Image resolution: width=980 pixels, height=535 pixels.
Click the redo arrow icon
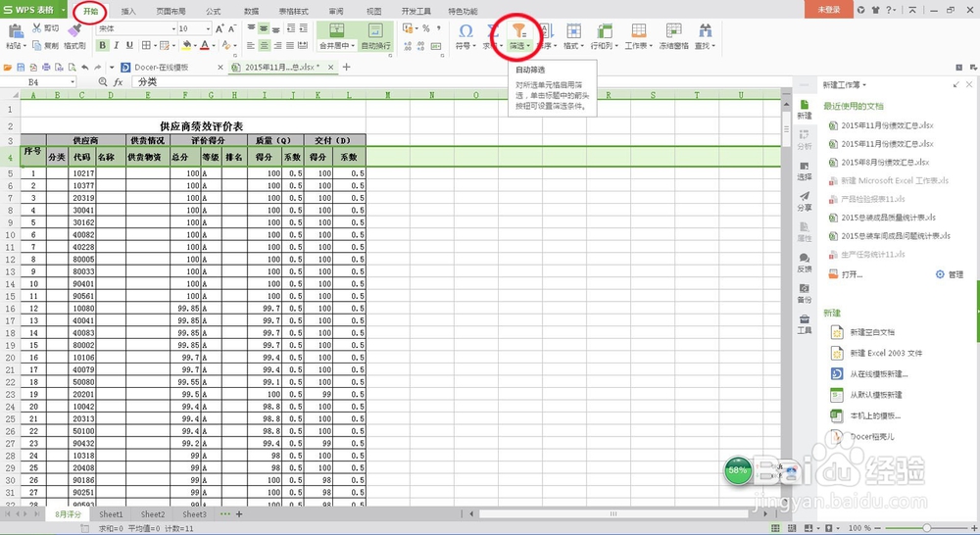(x=98, y=67)
